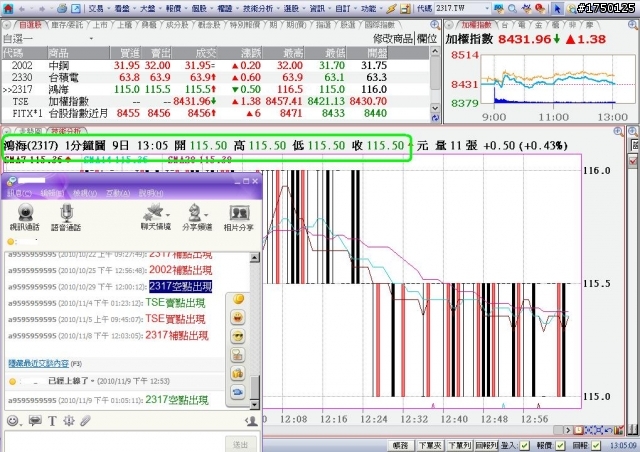The height and width of the screenshot is (452, 640).
Task: Click the 下單夾 button
Action: click(429, 445)
